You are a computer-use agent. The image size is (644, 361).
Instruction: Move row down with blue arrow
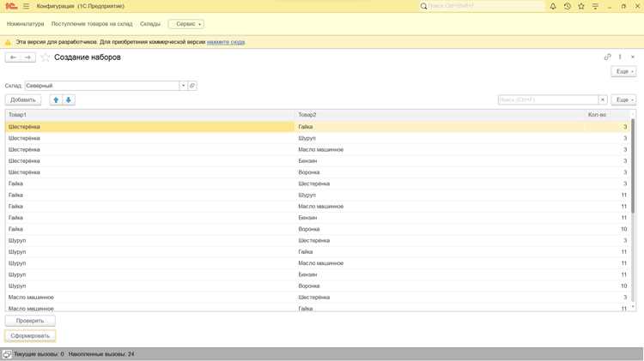pyautogui.click(x=69, y=99)
